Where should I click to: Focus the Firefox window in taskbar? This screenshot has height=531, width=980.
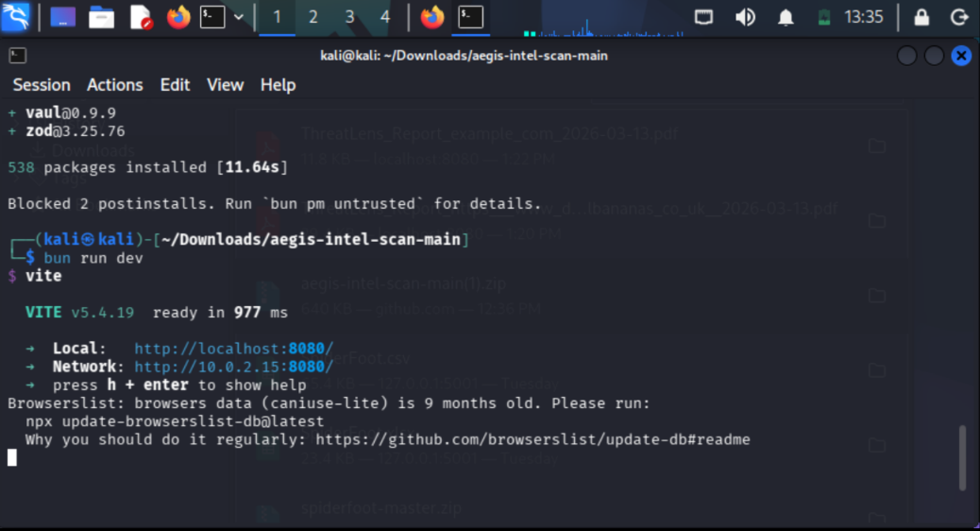[431, 17]
